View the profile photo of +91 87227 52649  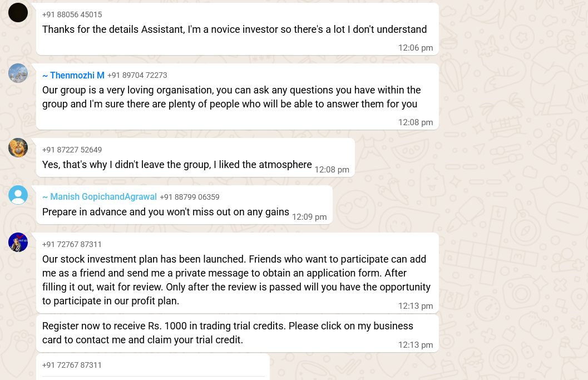pyautogui.click(x=18, y=148)
